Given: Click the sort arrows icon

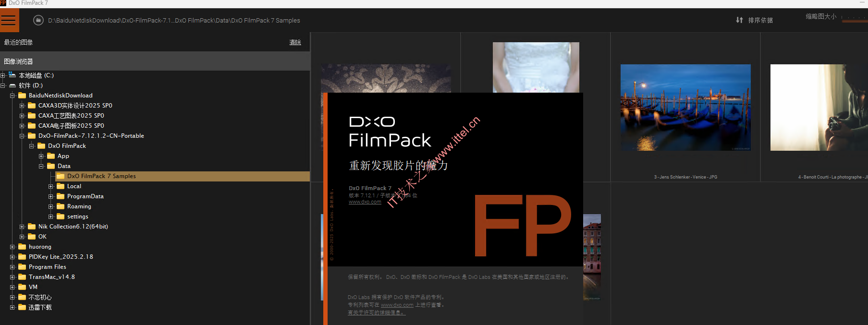Looking at the screenshot, I should tap(739, 20).
